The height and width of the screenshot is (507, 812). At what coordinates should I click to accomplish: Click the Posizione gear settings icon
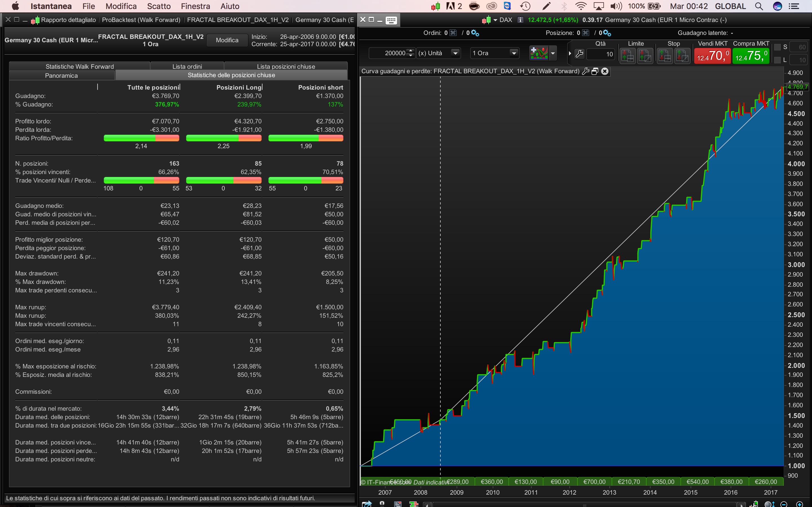pos(607,33)
